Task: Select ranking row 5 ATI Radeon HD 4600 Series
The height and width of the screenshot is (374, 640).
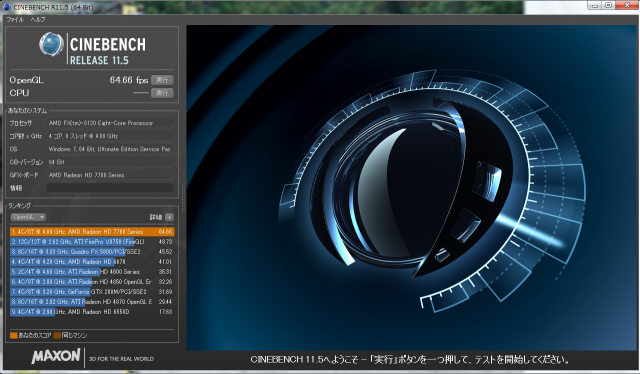Action: coord(92,272)
